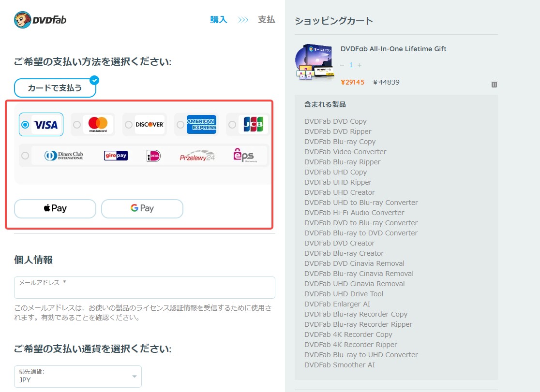The width and height of the screenshot is (540, 392).
Task: Delete cart item with trash icon
Action: coord(494,84)
